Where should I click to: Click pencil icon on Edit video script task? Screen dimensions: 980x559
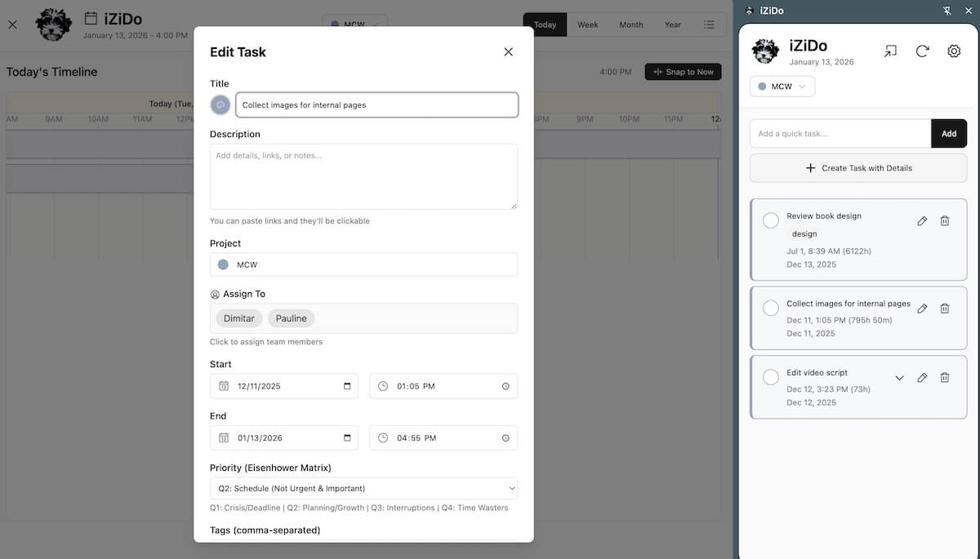pyautogui.click(x=922, y=378)
